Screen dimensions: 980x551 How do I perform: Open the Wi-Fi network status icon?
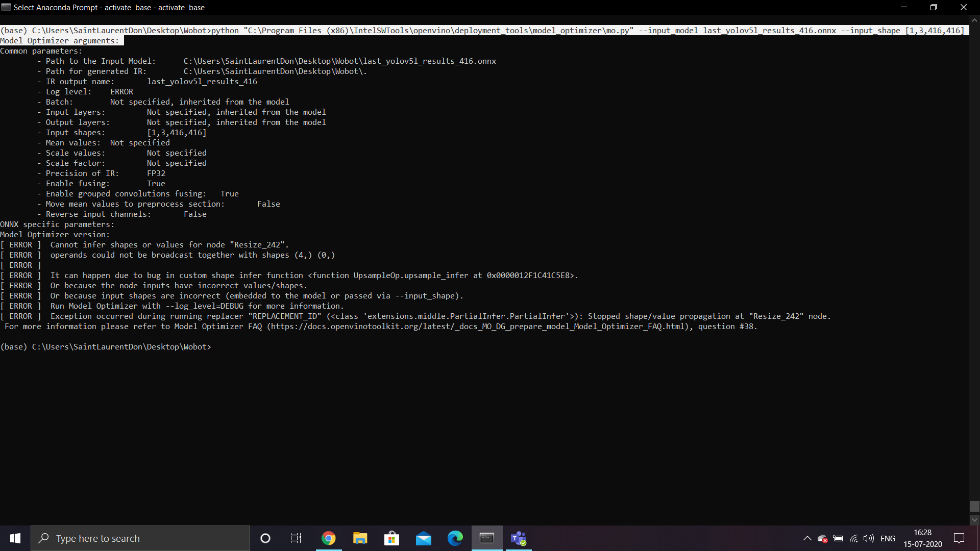tap(853, 538)
